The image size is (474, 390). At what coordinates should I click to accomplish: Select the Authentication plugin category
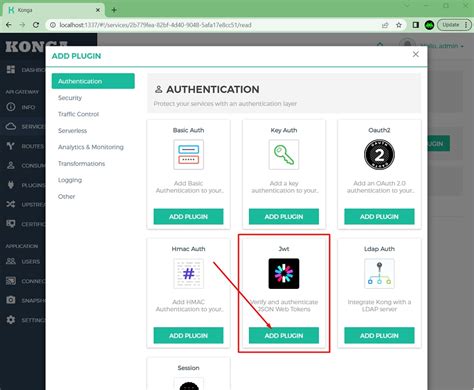coord(93,81)
